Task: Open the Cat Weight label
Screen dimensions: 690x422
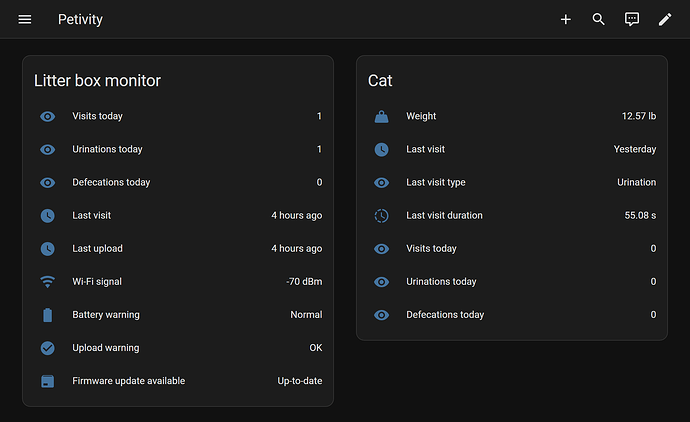Action: coord(421,116)
